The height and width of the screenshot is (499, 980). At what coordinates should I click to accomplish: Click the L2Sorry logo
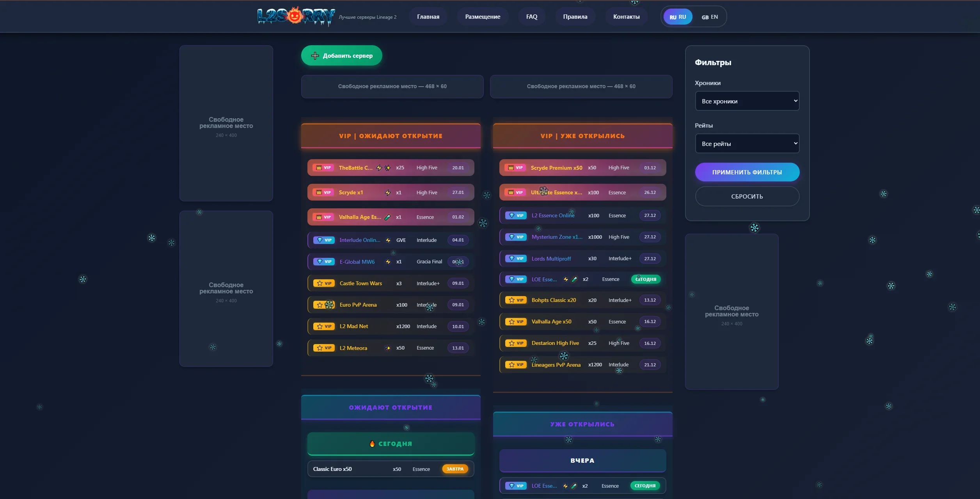click(x=296, y=16)
